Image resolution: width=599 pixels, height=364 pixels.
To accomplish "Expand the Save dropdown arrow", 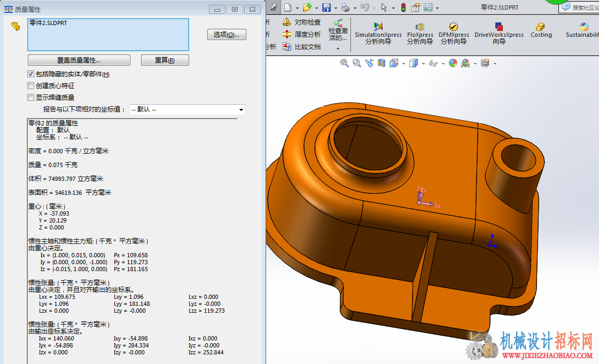I will pos(336,8).
